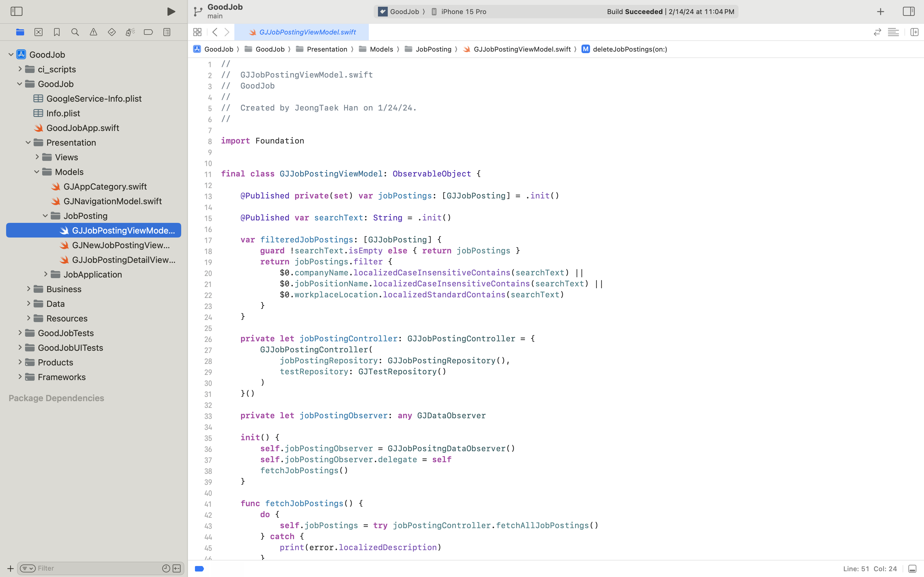Open GJNavigationModel.swift in the navigator
Image resolution: width=924 pixels, height=577 pixels.
coord(112,201)
